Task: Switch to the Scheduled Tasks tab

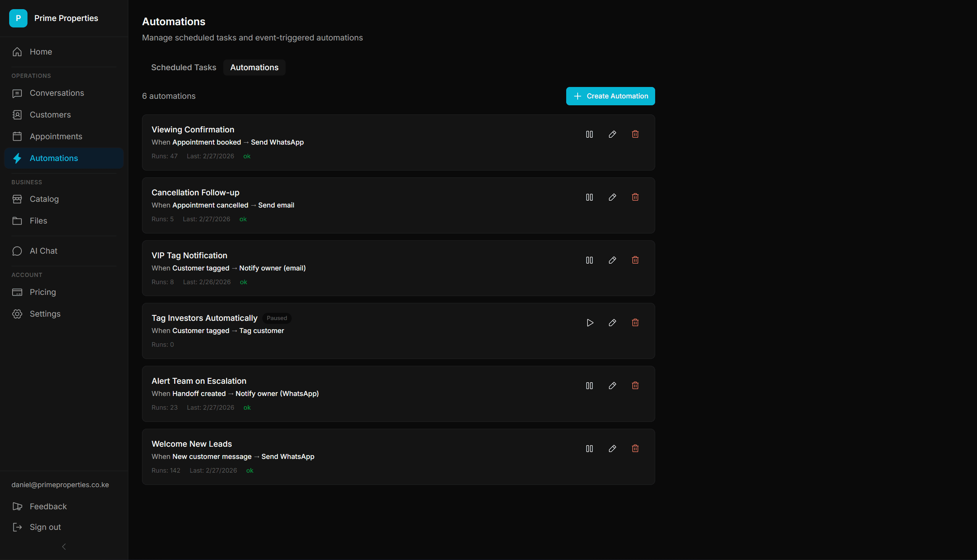Action: tap(183, 67)
